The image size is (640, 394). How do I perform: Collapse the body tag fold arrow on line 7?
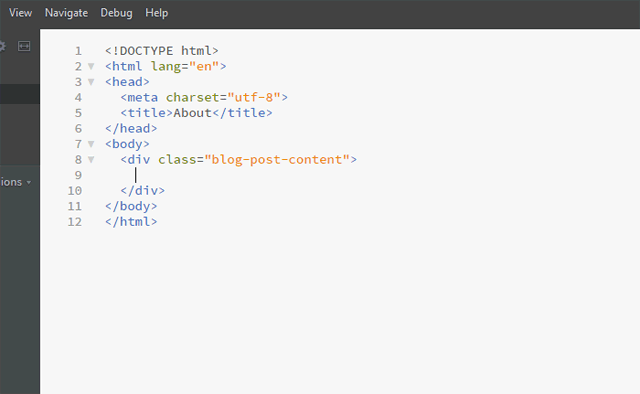click(91, 144)
